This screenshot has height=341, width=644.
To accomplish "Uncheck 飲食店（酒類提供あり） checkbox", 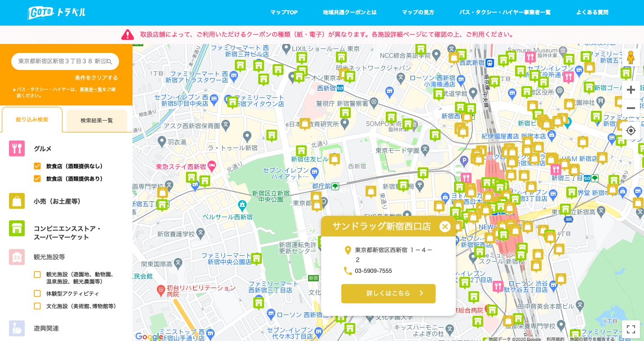I will point(37,179).
